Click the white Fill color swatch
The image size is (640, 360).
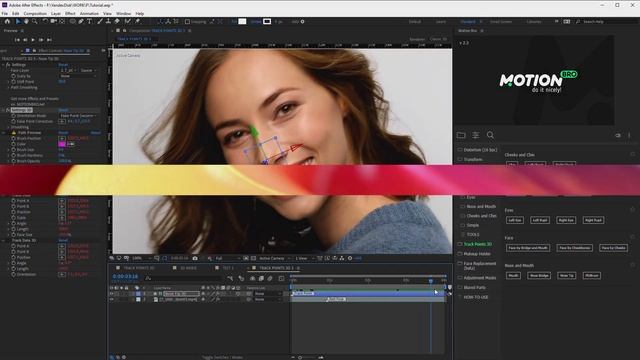[x=242, y=21]
